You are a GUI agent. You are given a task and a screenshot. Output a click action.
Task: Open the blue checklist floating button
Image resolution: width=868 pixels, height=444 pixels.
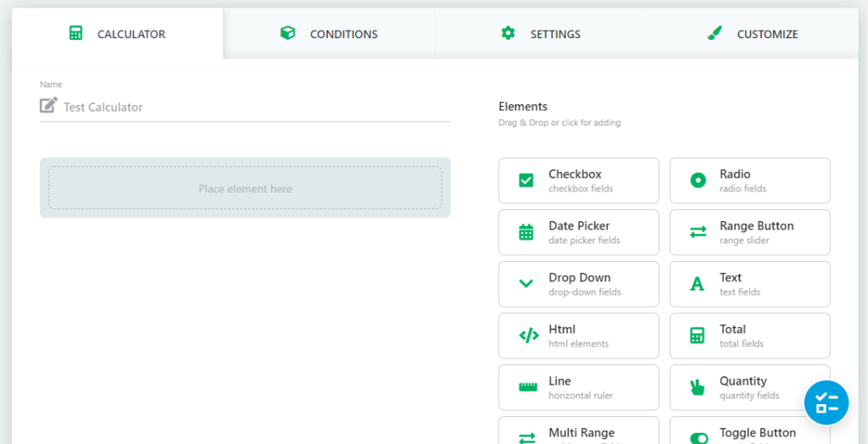pyautogui.click(x=826, y=402)
